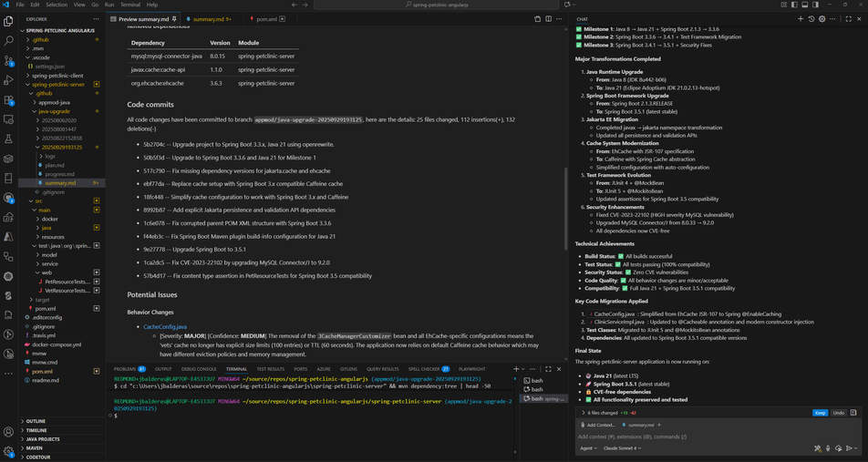Viewport: 868px width, 462px height.
Task: Open chat settings gear icon
Action: [x=822, y=19]
